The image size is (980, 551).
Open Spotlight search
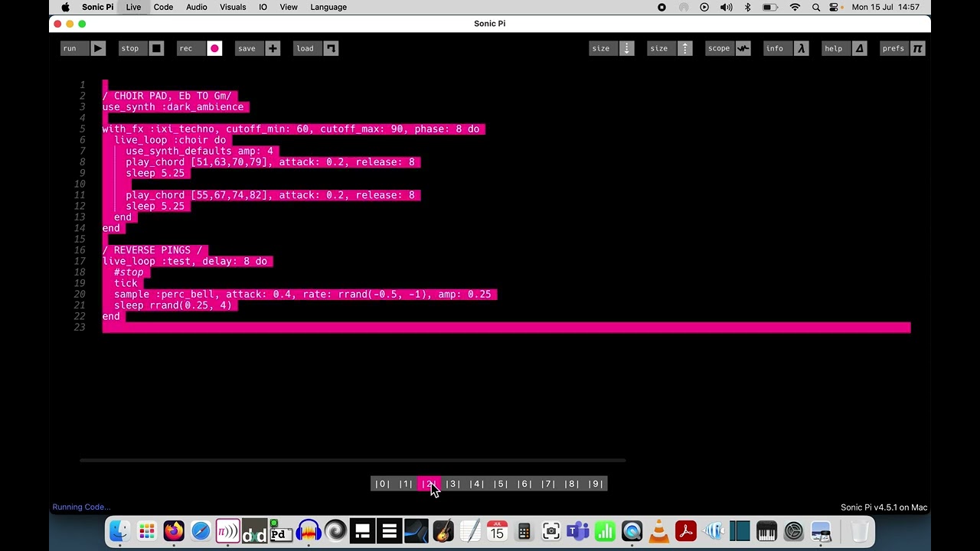click(x=816, y=7)
